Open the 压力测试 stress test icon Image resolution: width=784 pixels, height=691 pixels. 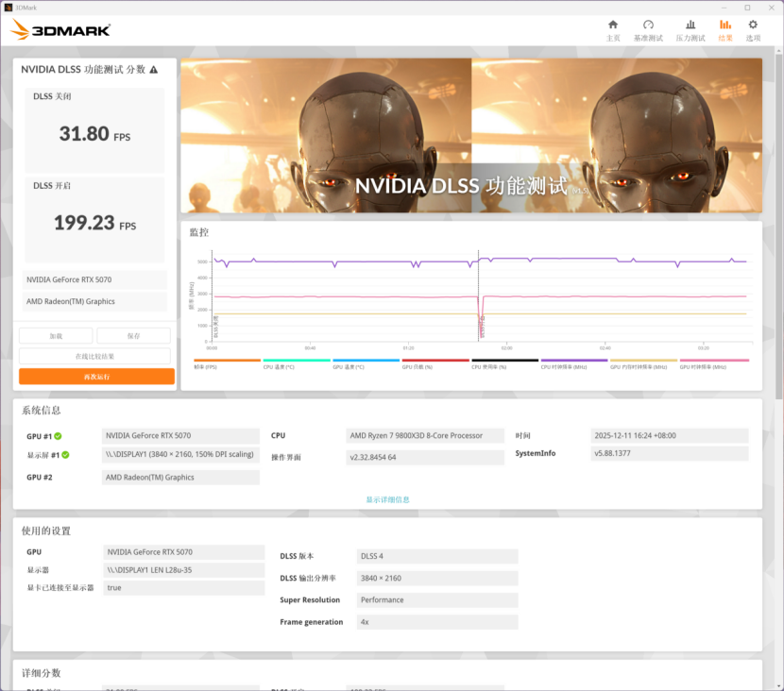coord(690,25)
